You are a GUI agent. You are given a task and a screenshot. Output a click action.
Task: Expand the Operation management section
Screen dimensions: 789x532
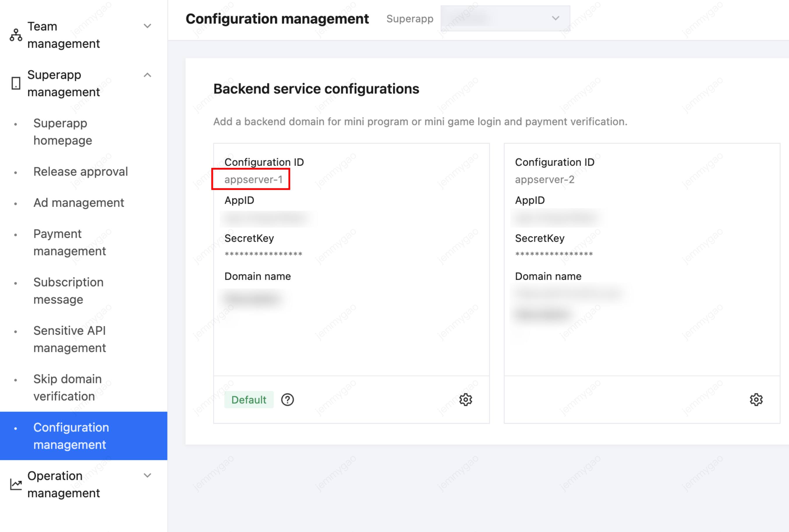click(x=147, y=475)
